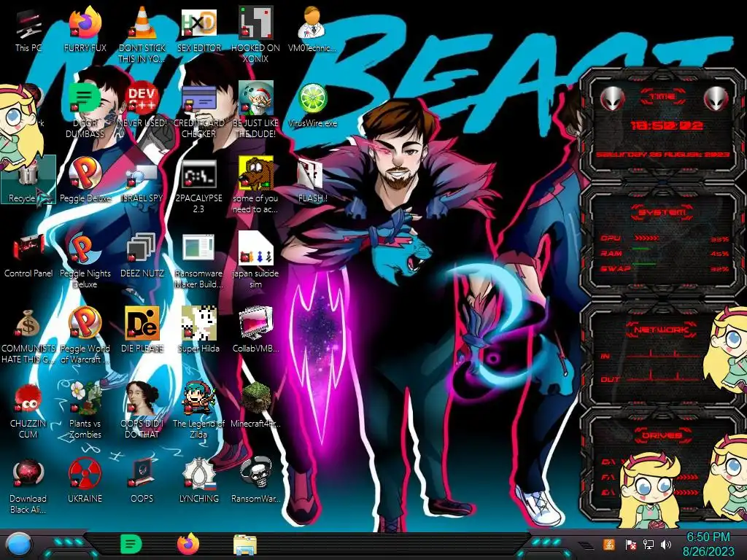This screenshot has height=560, width=747.
Task: Open the network tray icon
Action: (x=649, y=544)
